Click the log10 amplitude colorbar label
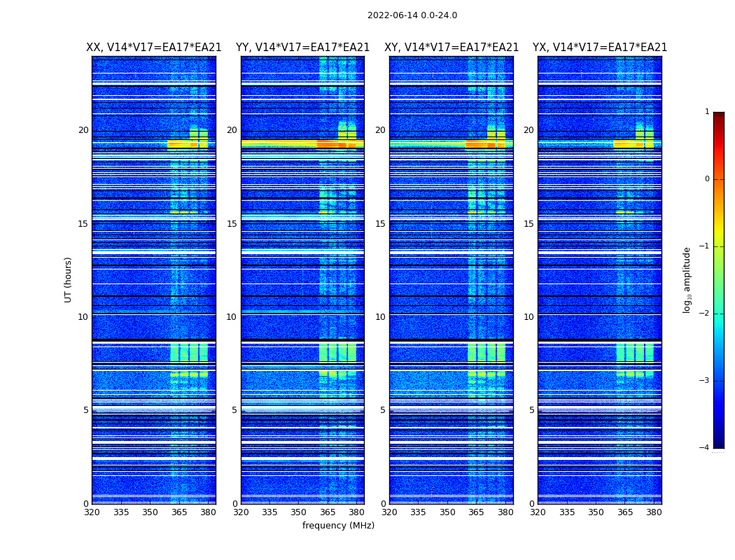Image resolution: width=735 pixels, height=560 pixels. pos(687,280)
